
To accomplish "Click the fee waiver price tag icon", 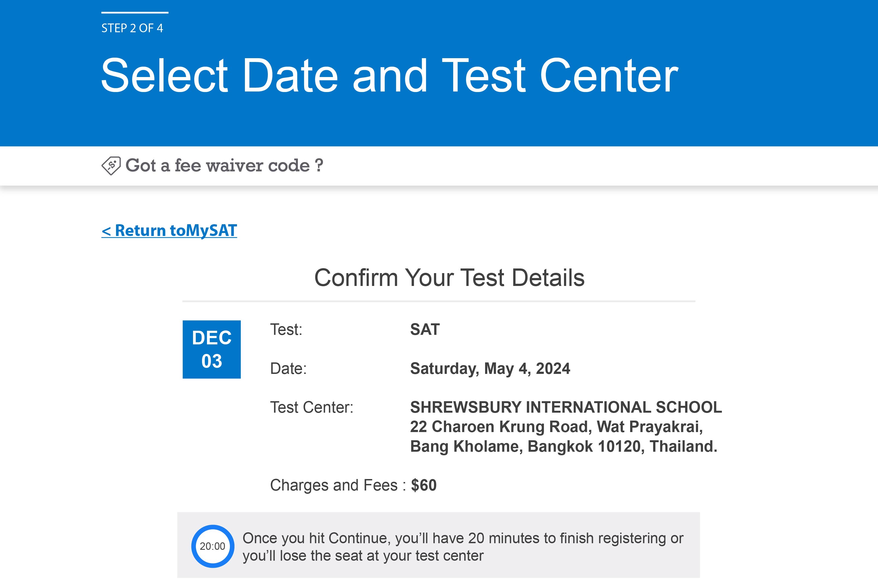I will [x=111, y=166].
